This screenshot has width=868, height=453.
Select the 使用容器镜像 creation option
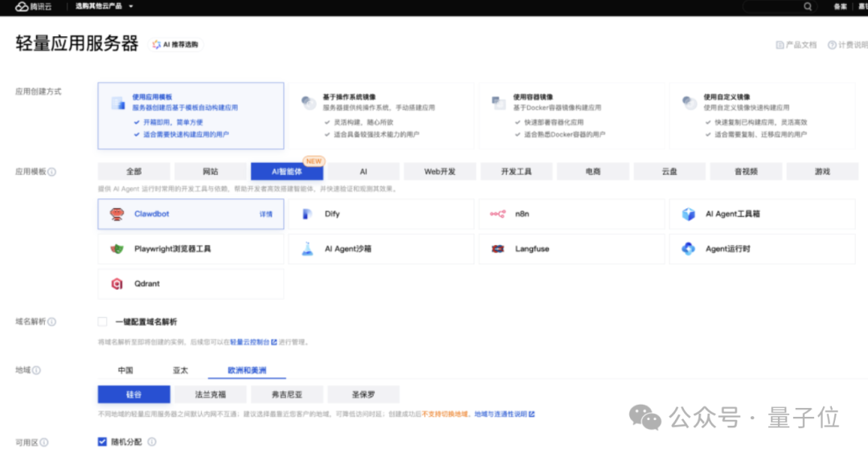tap(572, 116)
